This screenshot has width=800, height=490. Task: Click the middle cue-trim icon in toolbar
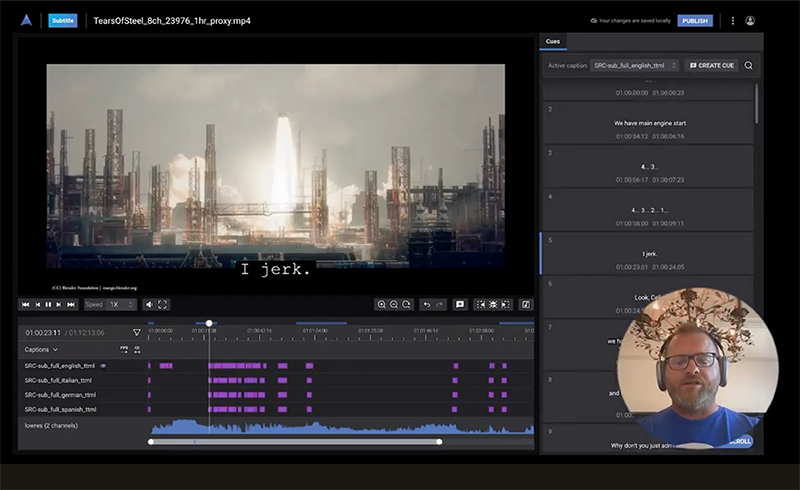(493, 305)
